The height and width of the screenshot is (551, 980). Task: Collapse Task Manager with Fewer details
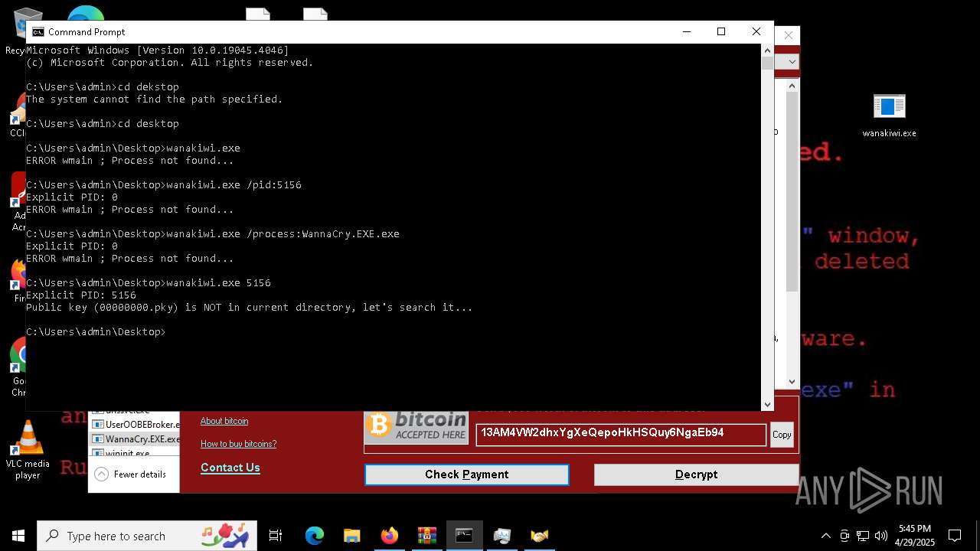point(131,474)
